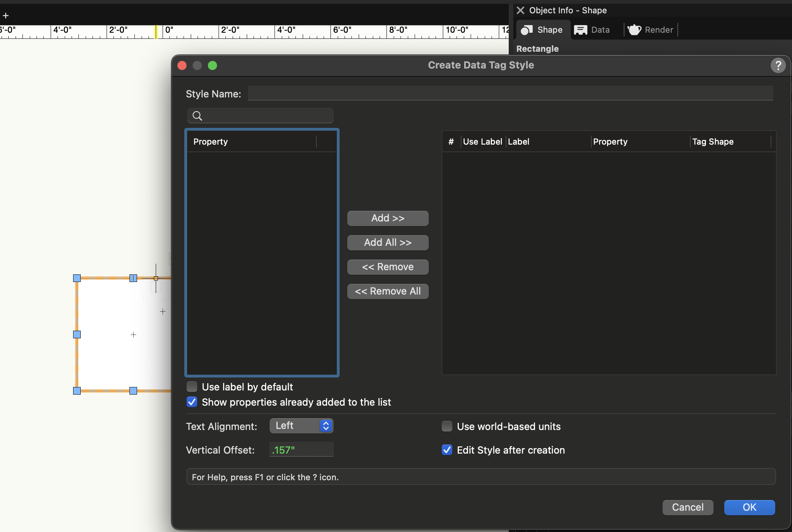Open help via the question mark icon
Image resolution: width=792 pixels, height=532 pixels.
point(778,65)
